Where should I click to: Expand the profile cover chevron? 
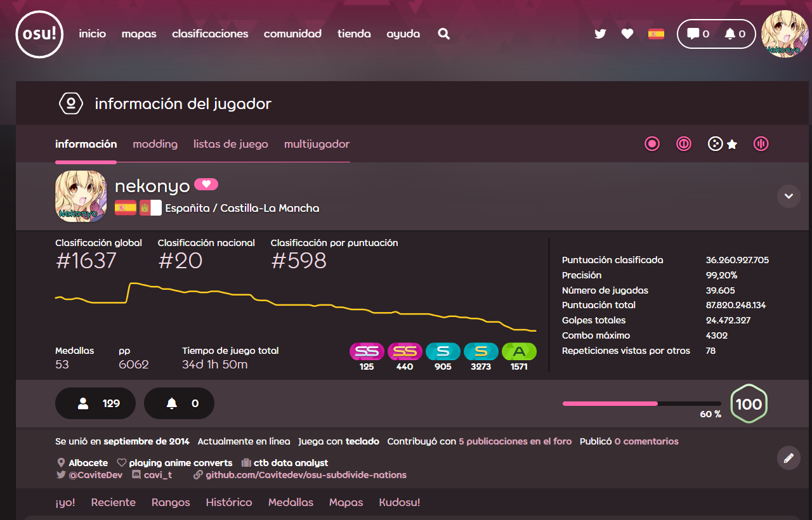coord(789,196)
